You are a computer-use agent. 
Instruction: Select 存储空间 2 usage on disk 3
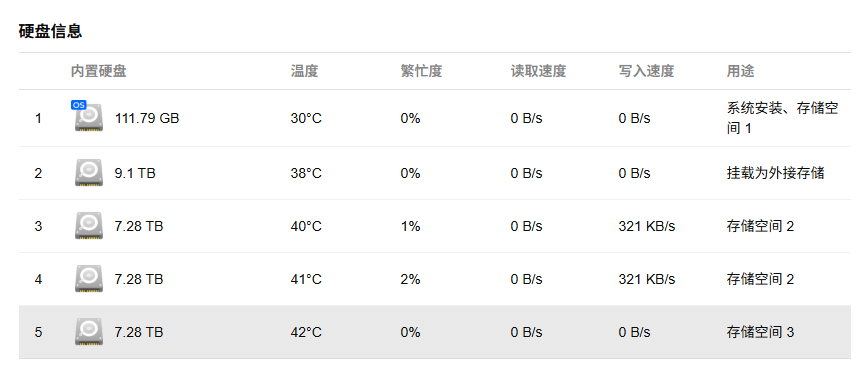760,226
